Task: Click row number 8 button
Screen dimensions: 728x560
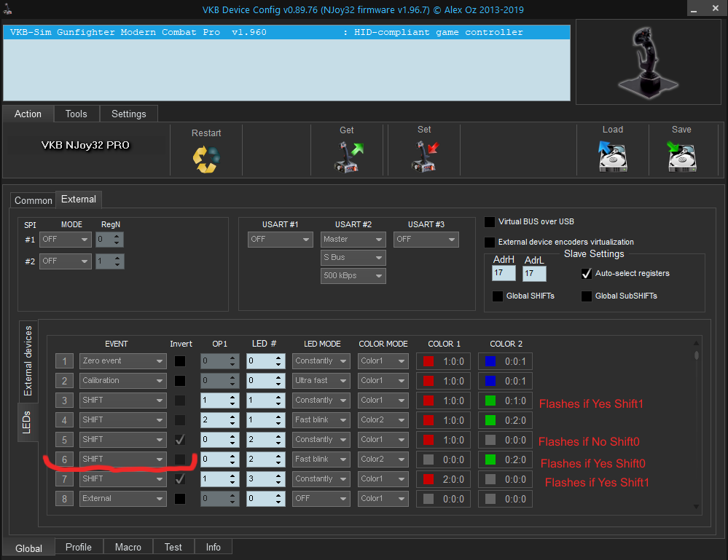Action: pos(64,499)
